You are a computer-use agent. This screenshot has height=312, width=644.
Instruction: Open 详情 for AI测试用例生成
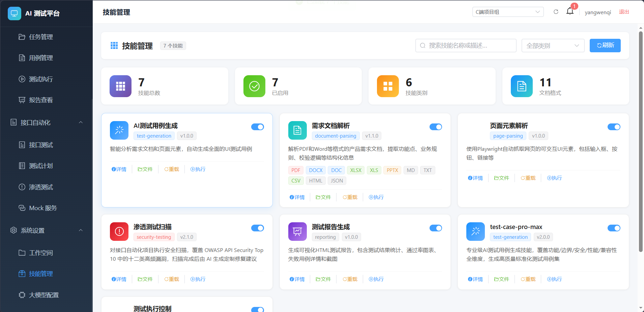click(x=119, y=169)
